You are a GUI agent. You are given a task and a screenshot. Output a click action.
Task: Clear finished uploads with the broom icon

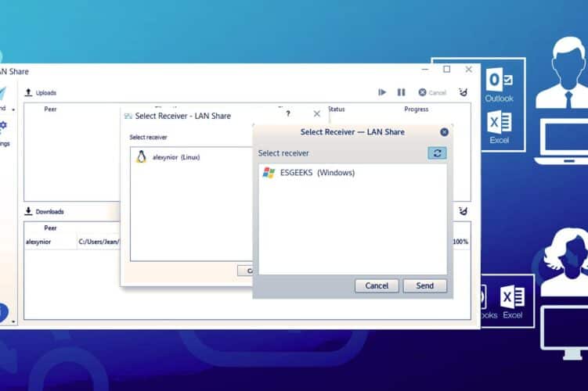click(464, 91)
